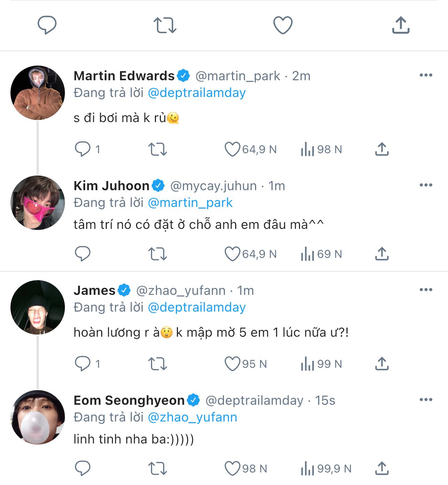Open the @zhao_yufann mention link
Screen dimensions: 448x485
(192, 417)
